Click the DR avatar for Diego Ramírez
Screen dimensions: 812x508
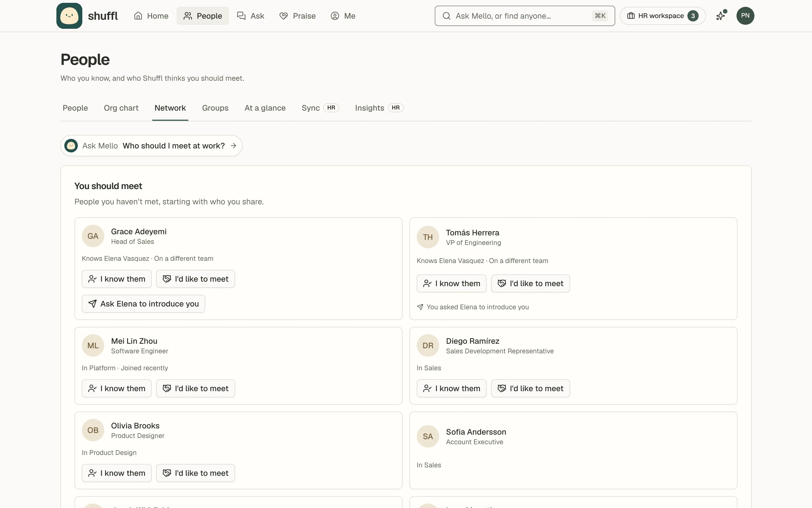tap(428, 345)
